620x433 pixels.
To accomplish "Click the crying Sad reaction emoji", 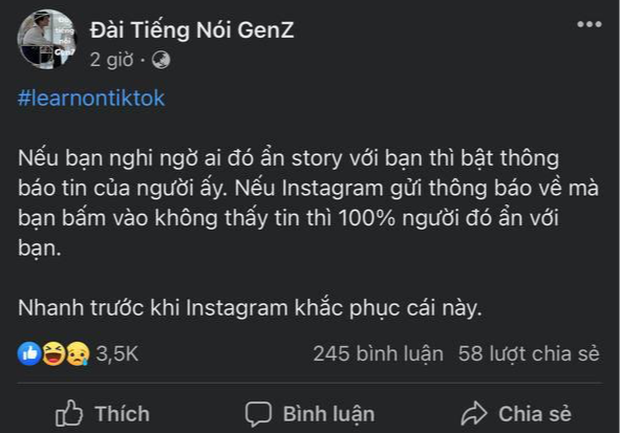I will tap(74, 353).
